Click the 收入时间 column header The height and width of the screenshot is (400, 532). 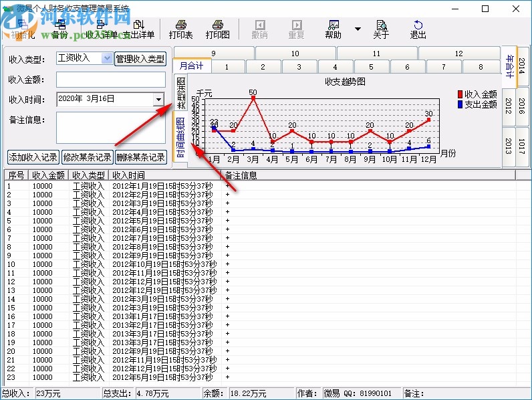tap(165, 175)
